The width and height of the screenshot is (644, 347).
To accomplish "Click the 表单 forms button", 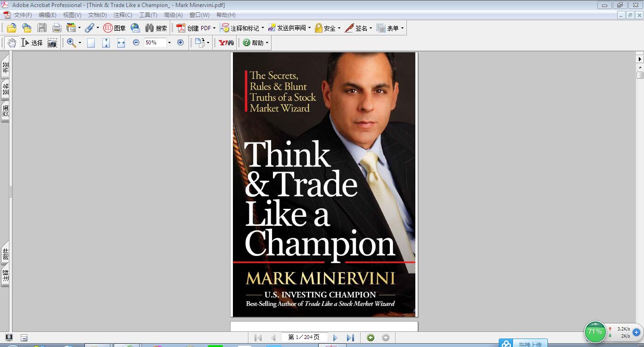I will [x=388, y=28].
